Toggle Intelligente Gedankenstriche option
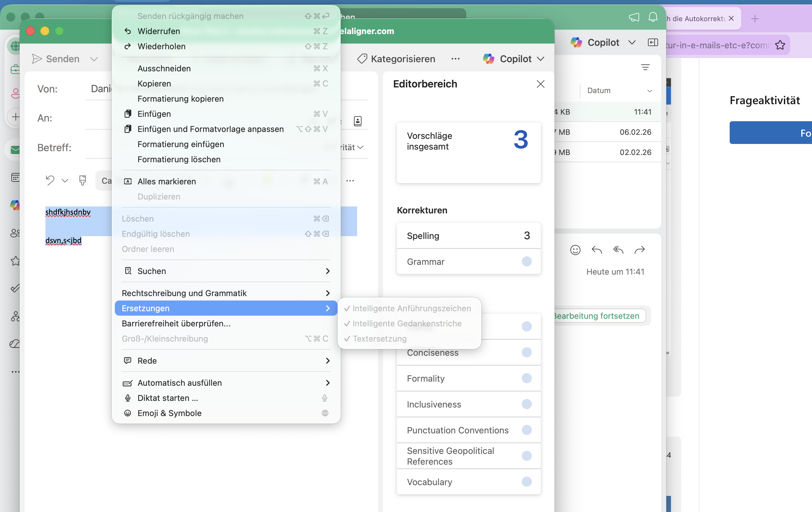The image size is (812, 512). click(x=407, y=323)
